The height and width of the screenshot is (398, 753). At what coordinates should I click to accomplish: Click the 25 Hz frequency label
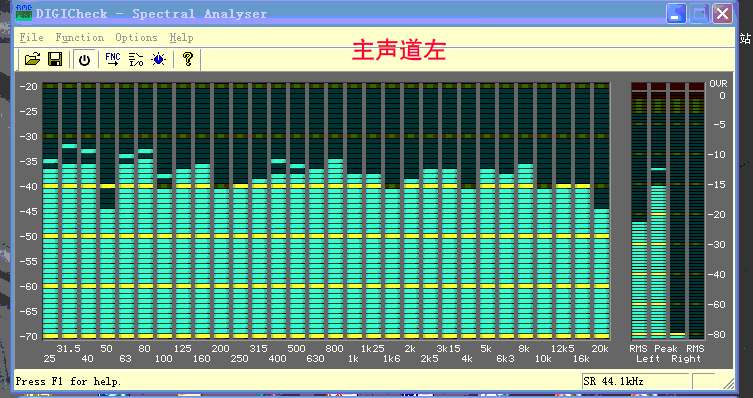tap(49, 359)
